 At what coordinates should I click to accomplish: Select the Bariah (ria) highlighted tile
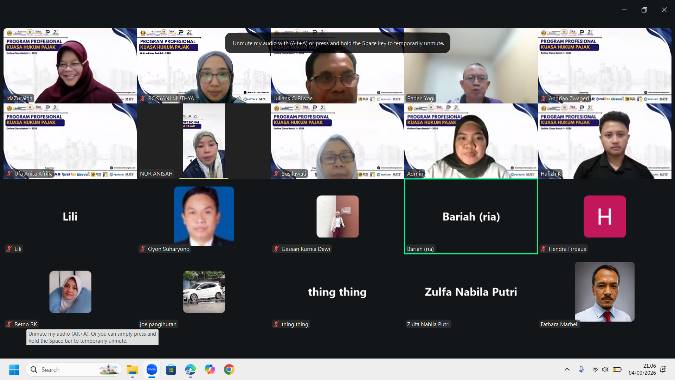(x=471, y=216)
